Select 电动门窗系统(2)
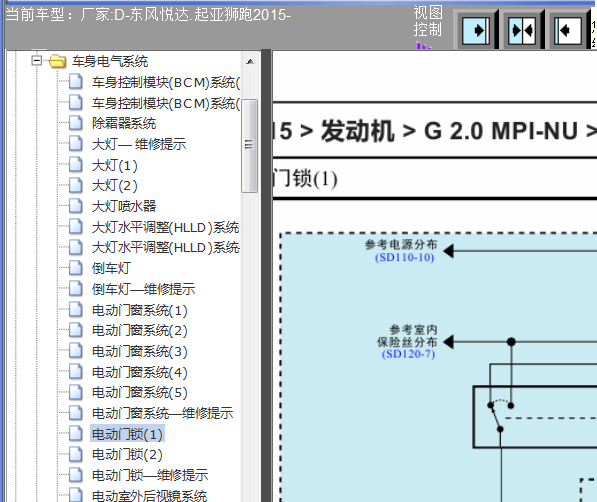Screen dimensions: 597x502 tap(139, 331)
